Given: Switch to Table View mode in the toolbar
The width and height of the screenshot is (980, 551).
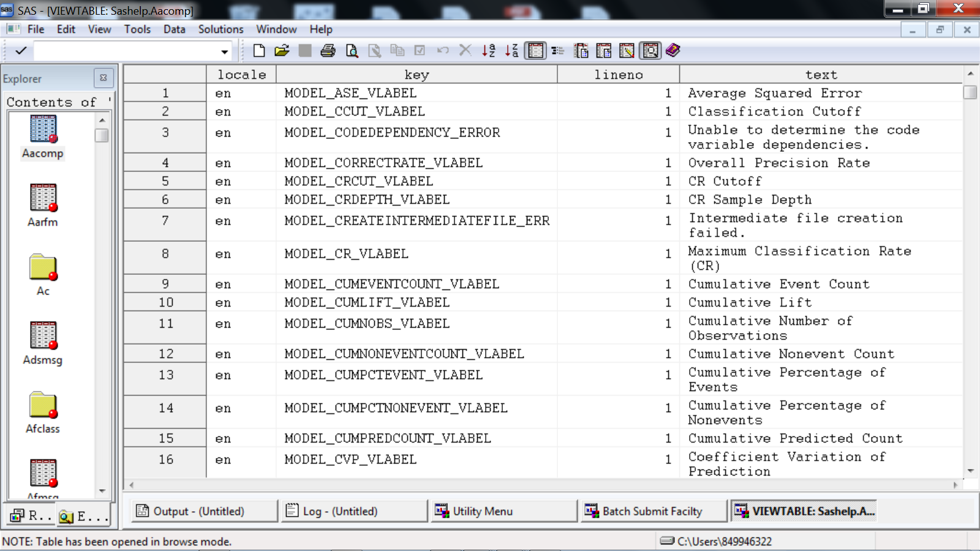Looking at the screenshot, I should click(x=536, y=51).
